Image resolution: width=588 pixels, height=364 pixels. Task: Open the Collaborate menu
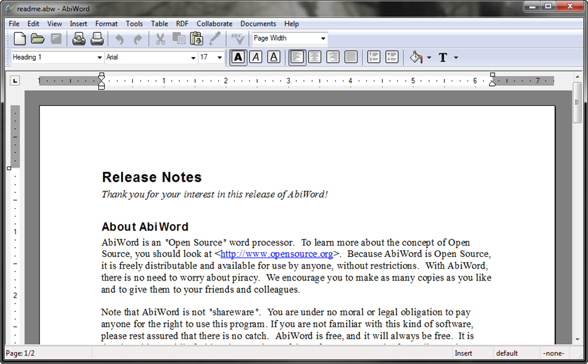(x=215, y=24)
